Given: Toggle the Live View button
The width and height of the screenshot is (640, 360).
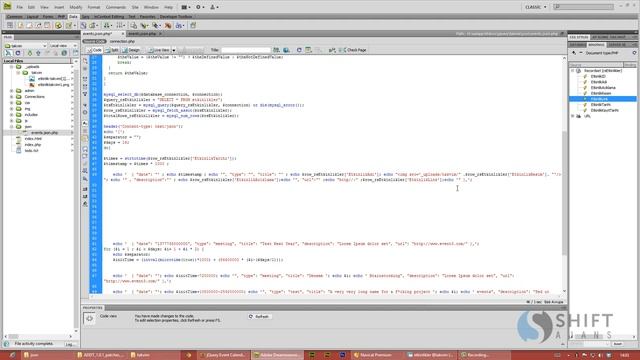Looking at the screenshot, I should (158, 50).
